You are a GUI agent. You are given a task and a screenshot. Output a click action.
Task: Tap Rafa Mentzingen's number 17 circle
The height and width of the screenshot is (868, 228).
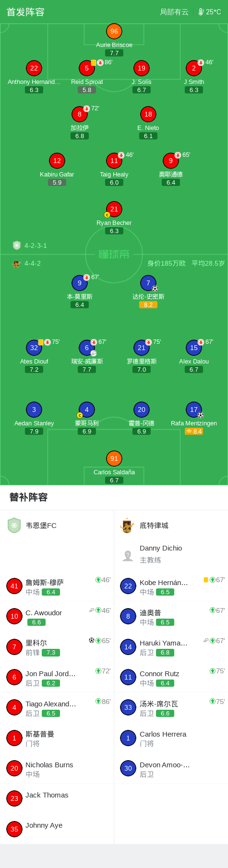(x=194, y=410)
